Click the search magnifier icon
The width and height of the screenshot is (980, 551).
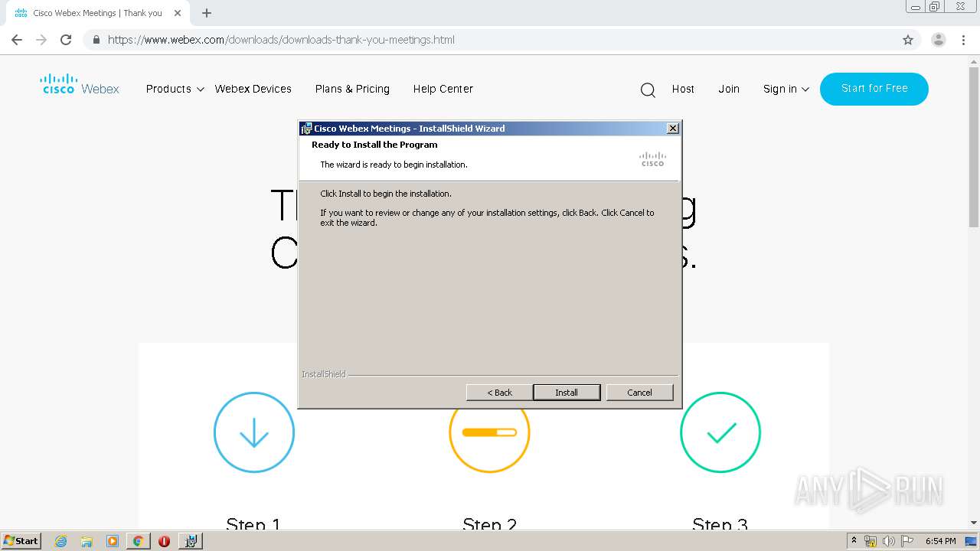coord(648,90)
